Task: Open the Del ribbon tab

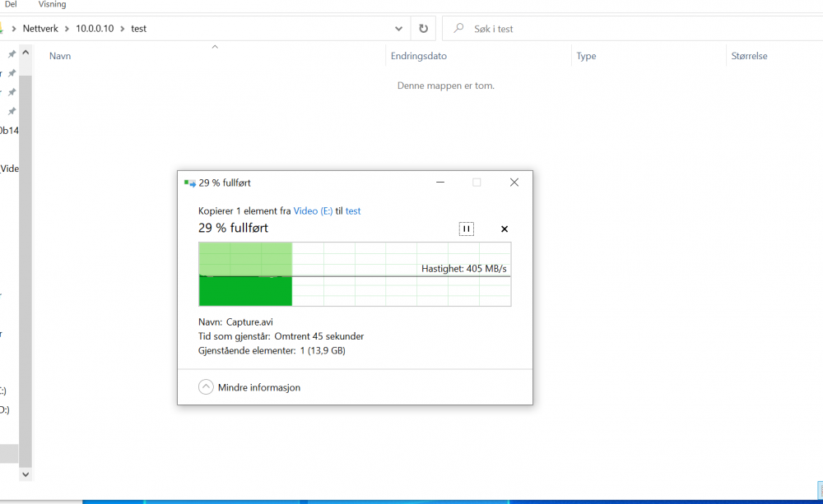Action: coord(11,5)
